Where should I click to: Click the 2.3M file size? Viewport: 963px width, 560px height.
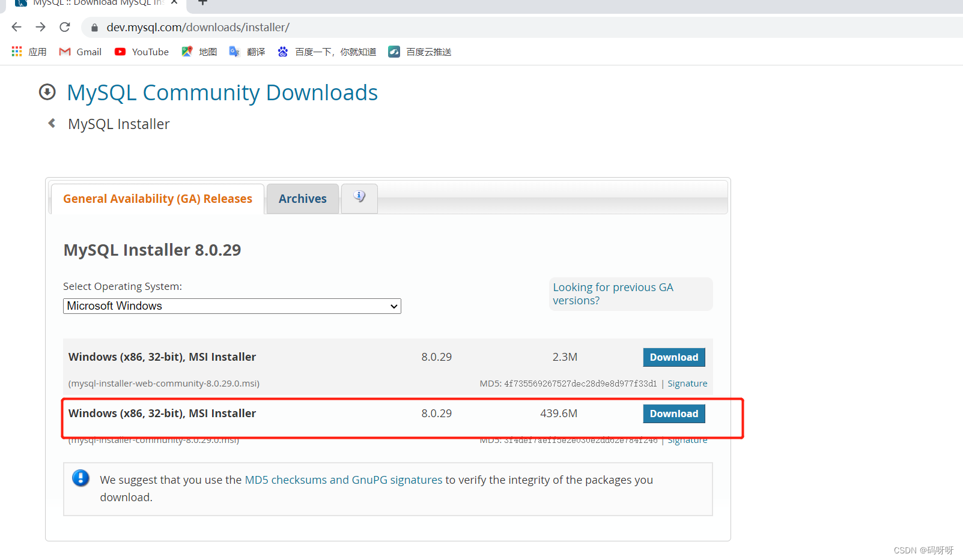click(565, 357)
